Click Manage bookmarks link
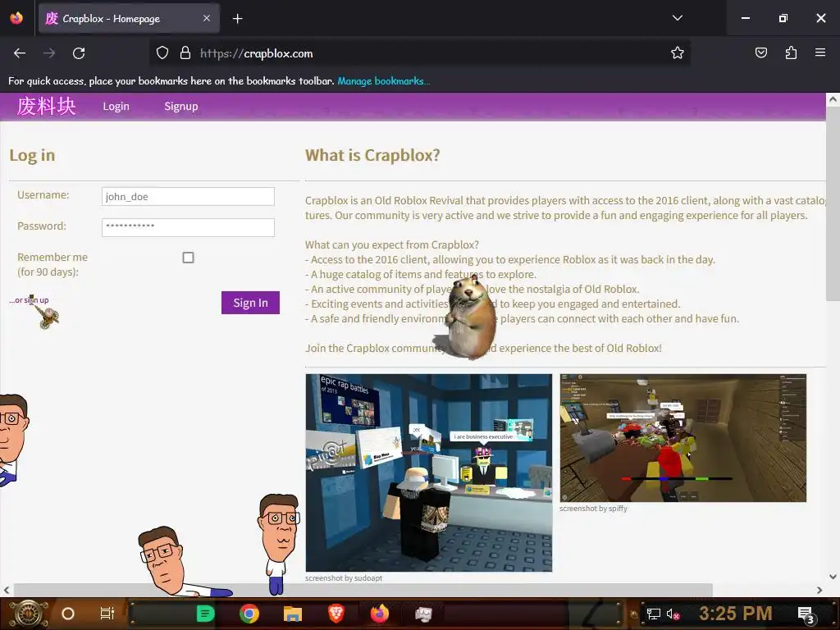The height and width of the screenshot is (630, 840). click(x=384, y=81)
